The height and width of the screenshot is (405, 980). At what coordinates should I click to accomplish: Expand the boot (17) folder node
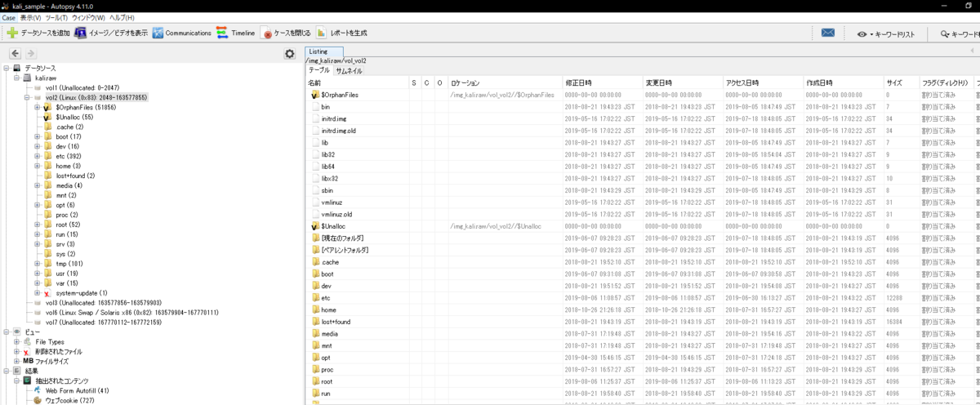[37, 136]
